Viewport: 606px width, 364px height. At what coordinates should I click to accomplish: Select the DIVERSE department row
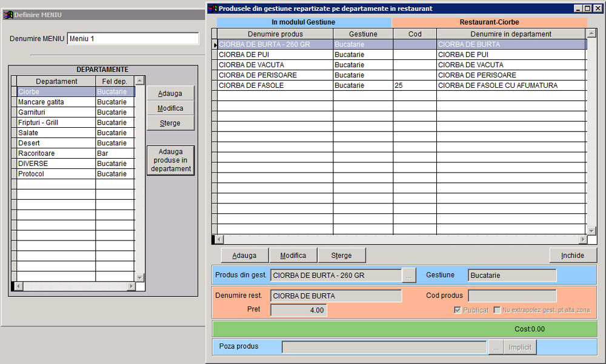coord(76,164)
